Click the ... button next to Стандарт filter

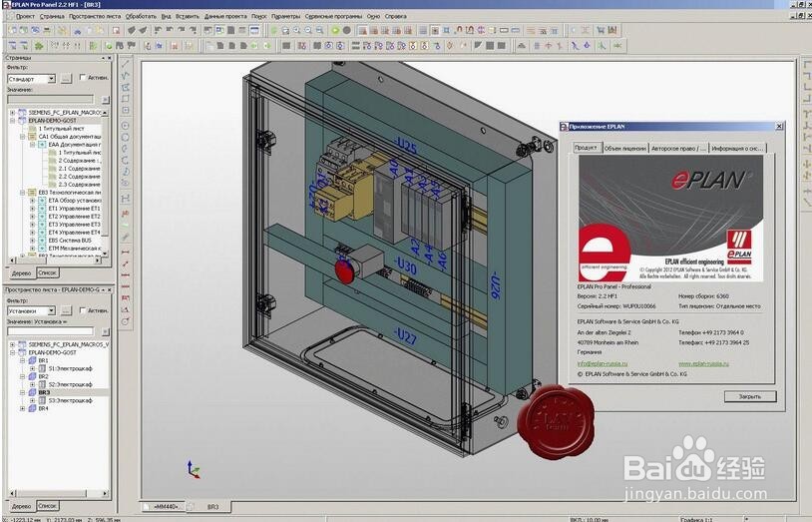66,79
